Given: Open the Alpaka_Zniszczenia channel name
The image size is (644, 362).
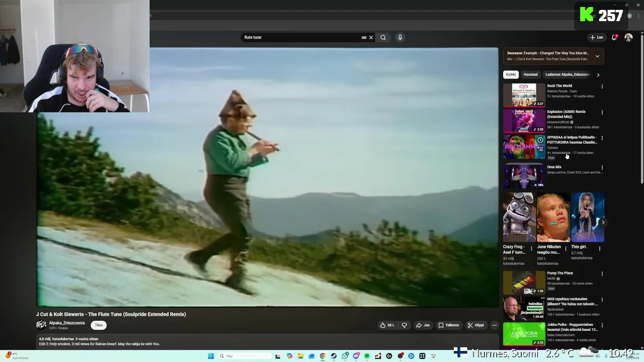Looking at the screenshot, I should tap(67, 323).
